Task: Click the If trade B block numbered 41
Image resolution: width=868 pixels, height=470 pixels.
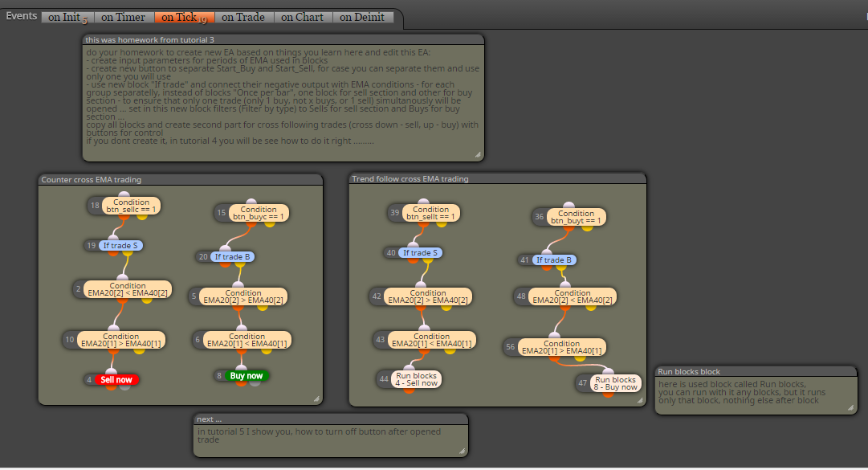Action: pyautogui.click(x=554, y=260)
